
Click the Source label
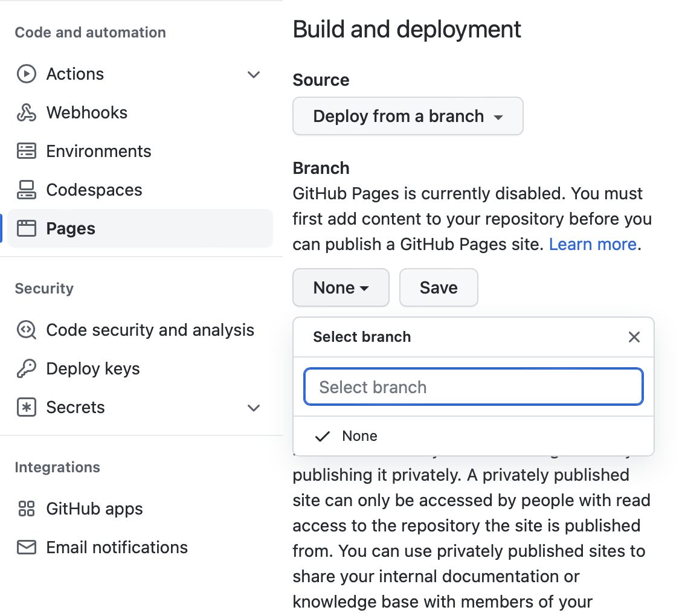pos(321,80)
